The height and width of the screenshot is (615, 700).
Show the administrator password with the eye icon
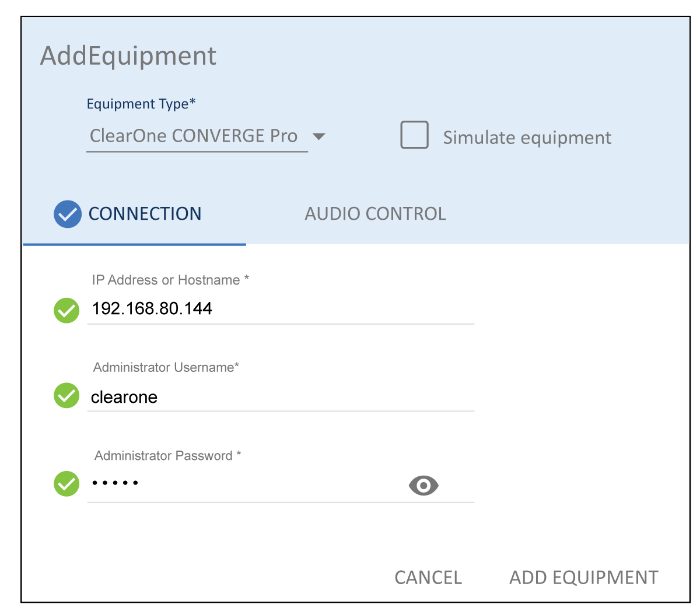pos(423,485)
